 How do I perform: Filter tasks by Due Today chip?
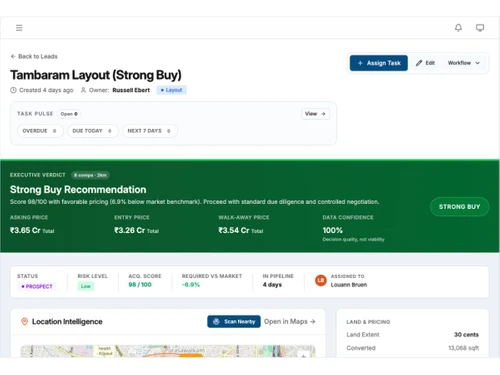coord(92,131)
